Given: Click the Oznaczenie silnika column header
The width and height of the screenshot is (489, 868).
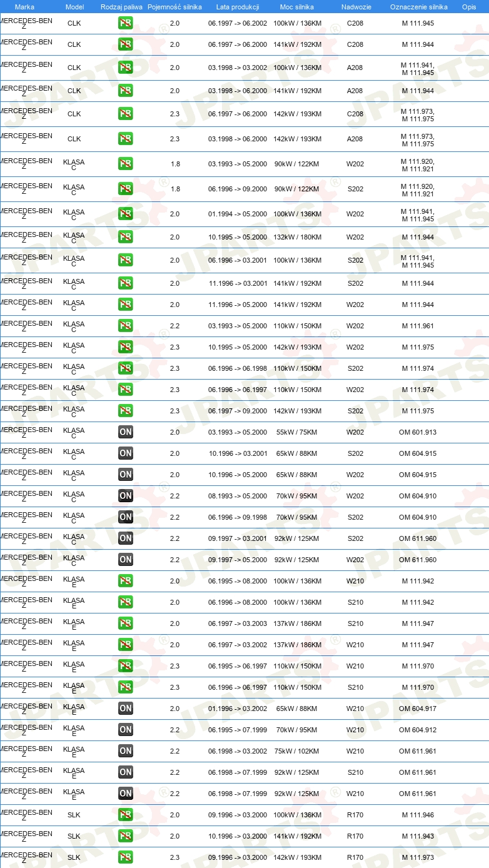Looking at the screenshot, I should 418,7.
